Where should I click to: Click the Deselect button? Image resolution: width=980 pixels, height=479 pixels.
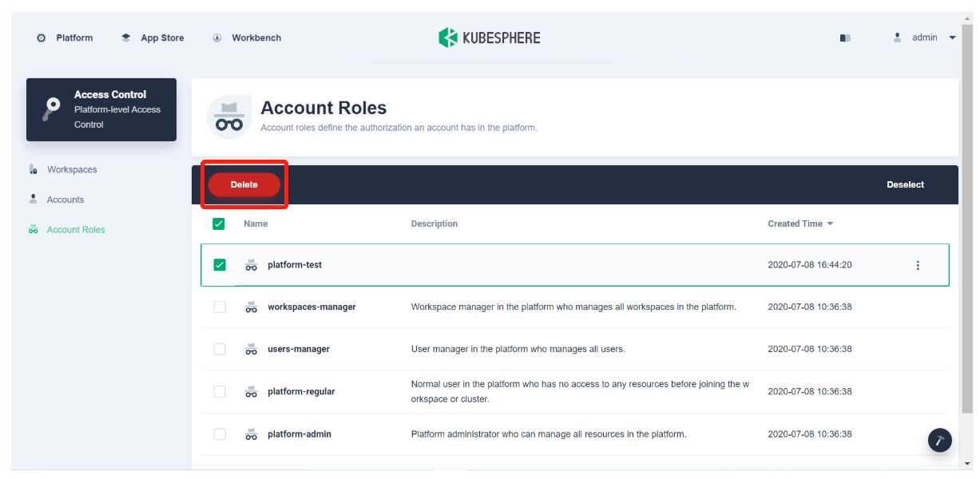905,184
